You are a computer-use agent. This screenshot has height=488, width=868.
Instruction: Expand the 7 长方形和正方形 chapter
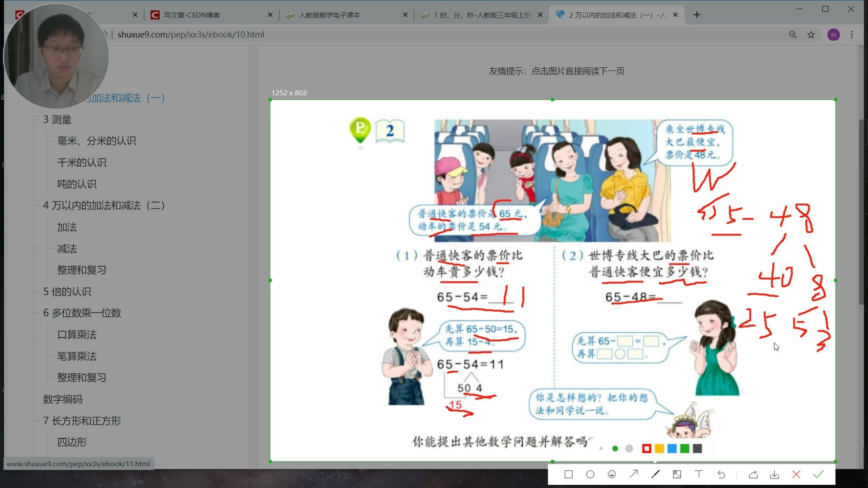(82, 421)
